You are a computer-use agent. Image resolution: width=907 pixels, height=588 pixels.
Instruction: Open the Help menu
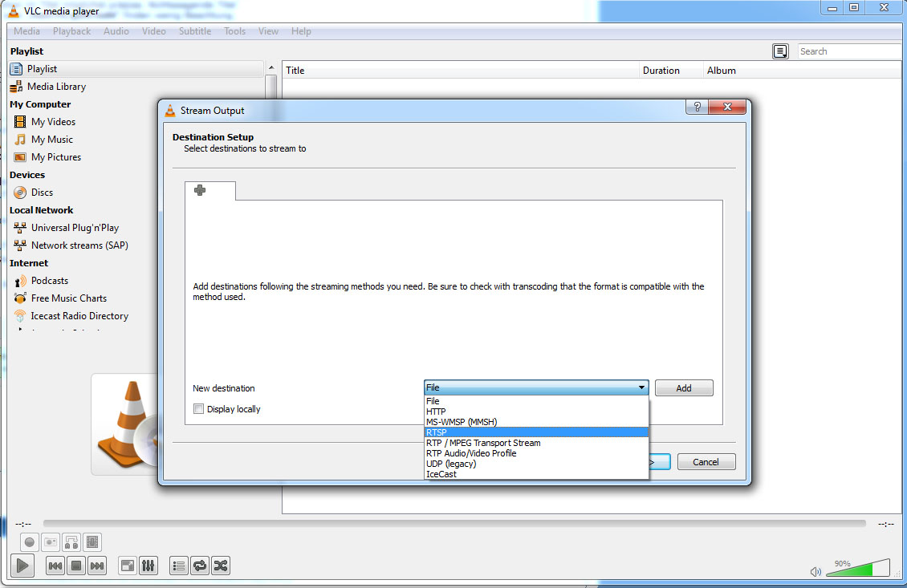pyautogui.click(x=301, y=31)
